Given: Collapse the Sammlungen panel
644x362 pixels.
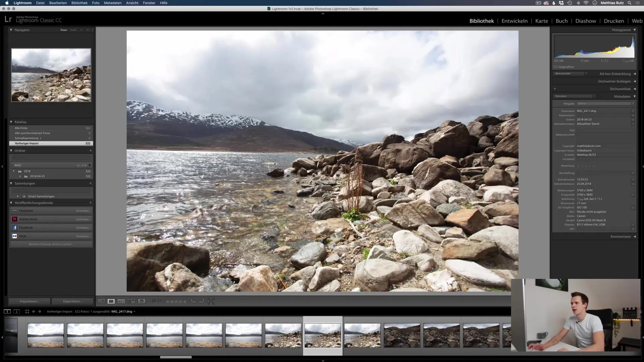Looking at the screenshot, I should [11, 183].
